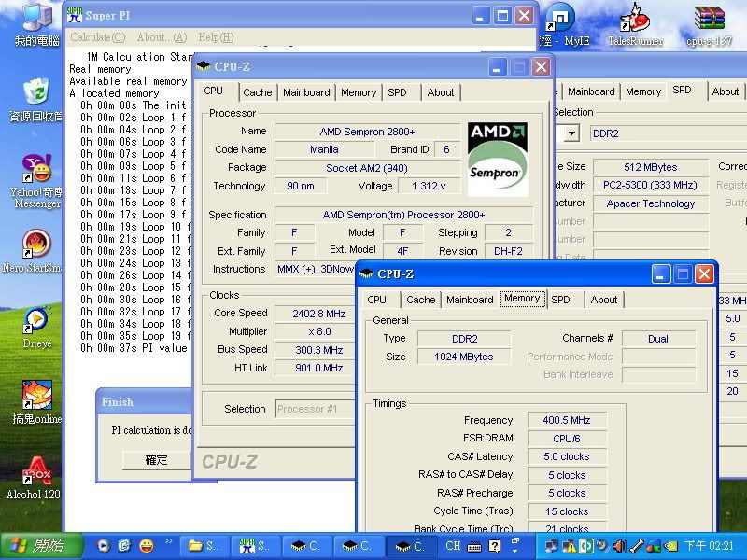Switch to the Mainboard tab in front CPU-Z window

[470, 300]
